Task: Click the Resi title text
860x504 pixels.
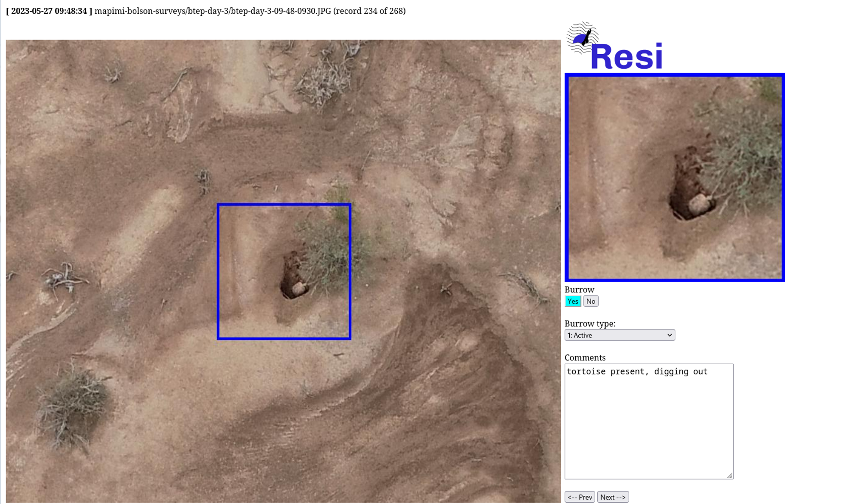Action: pyautogui.click(x=627, y=57)
